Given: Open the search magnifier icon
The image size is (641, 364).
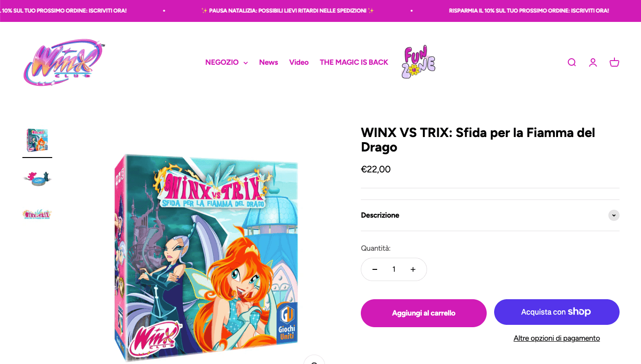Looking at the screenshot, I should tap(572, 62).
